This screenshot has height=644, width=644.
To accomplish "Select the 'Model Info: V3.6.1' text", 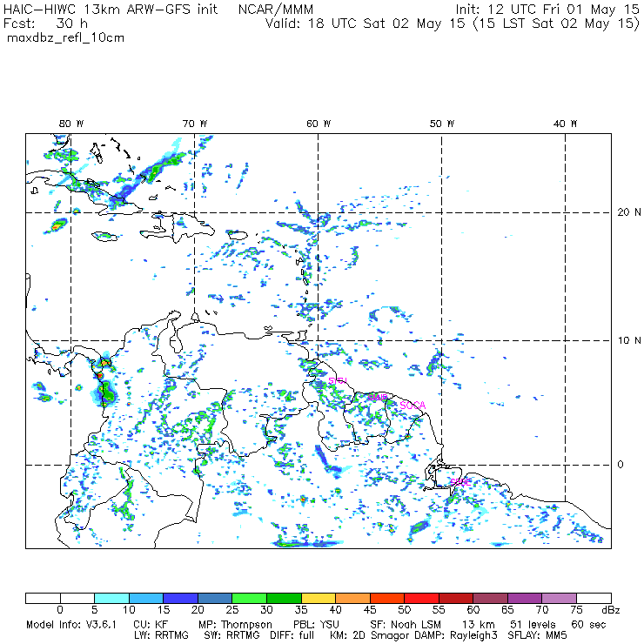I will tap(71, 625).
